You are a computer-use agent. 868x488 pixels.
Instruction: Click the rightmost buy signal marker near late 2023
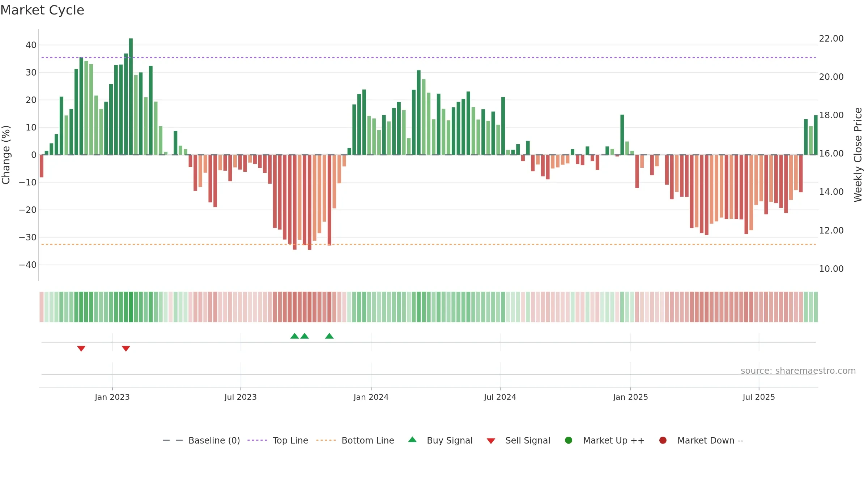[x=329, y=336]
